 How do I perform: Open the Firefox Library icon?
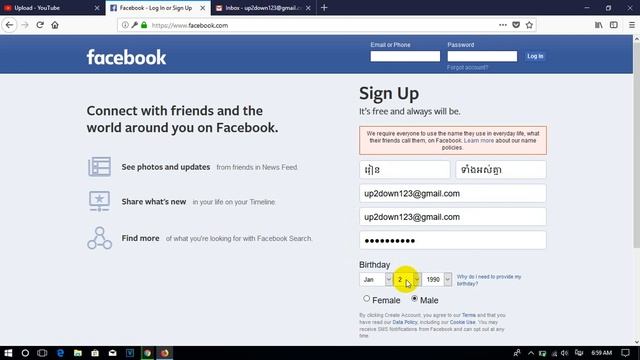coord(598,25)
